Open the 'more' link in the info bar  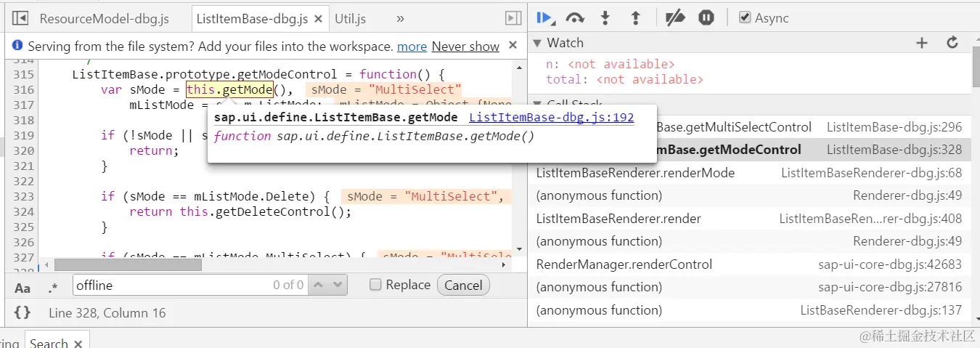tap(412, 46)
